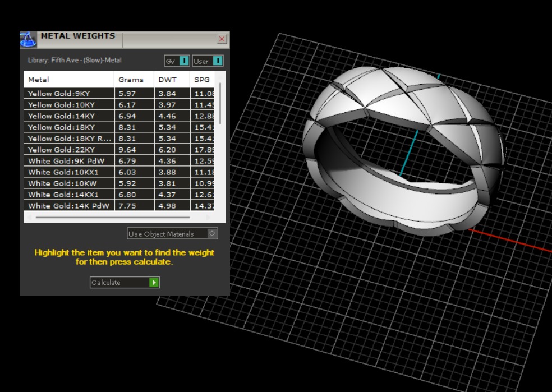Viewport: 552px width, 392px height.
Task: Select the Yellow Gold:22KY row
Action: click(119, 150)
